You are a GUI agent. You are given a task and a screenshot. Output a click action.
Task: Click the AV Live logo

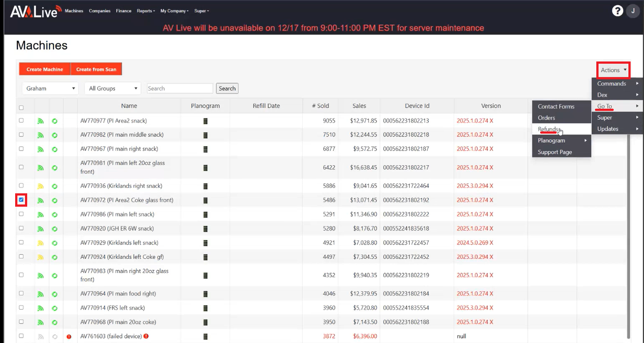(x=34, y=11)
